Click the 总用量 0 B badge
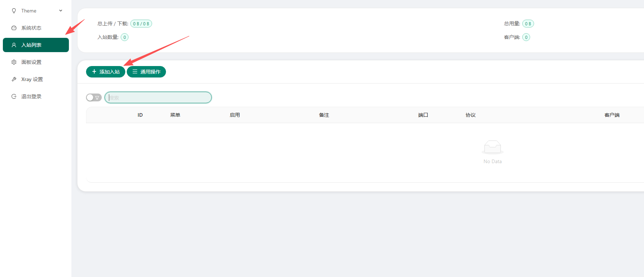The image size is (644, 277). (528, 24)
